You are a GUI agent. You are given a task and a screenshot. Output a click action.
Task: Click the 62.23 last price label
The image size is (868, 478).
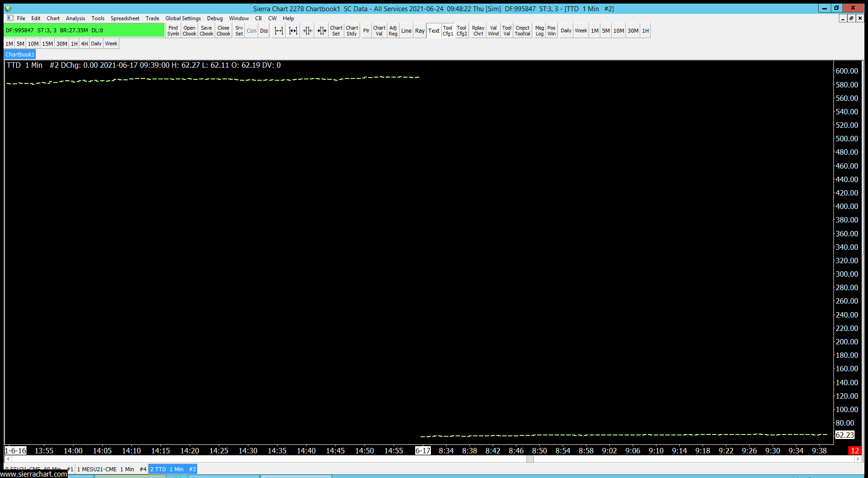click(x=845, y=435)
